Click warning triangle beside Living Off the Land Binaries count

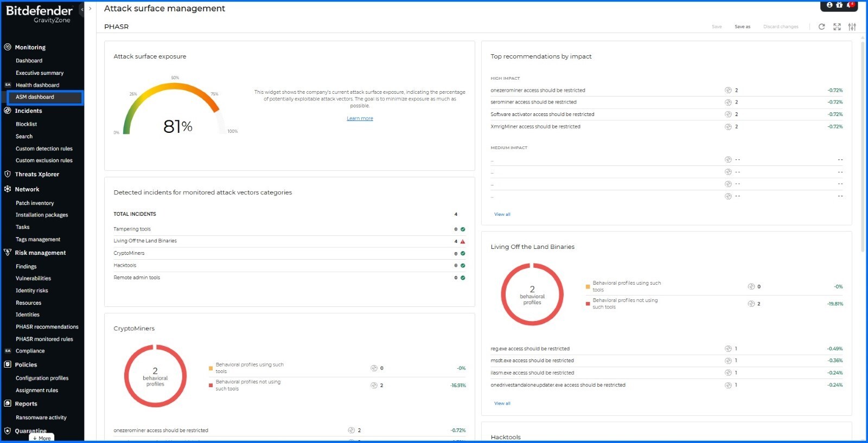coord(463,241)
